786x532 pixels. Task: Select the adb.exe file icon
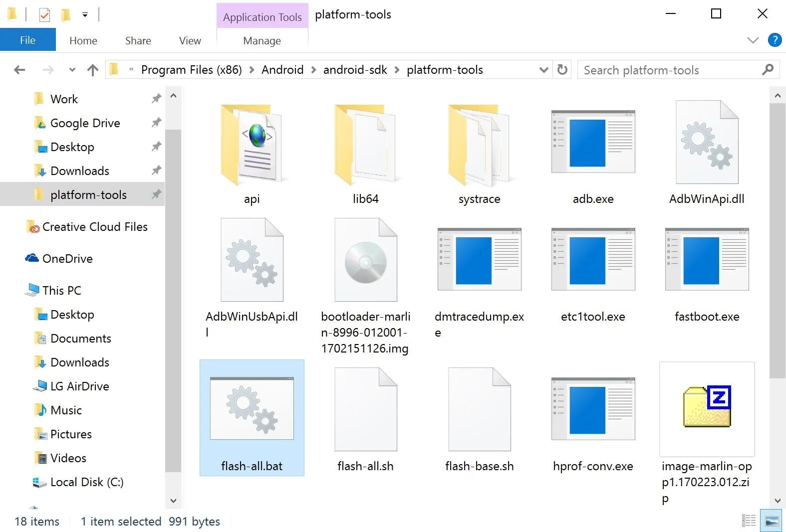coord(593,142)
